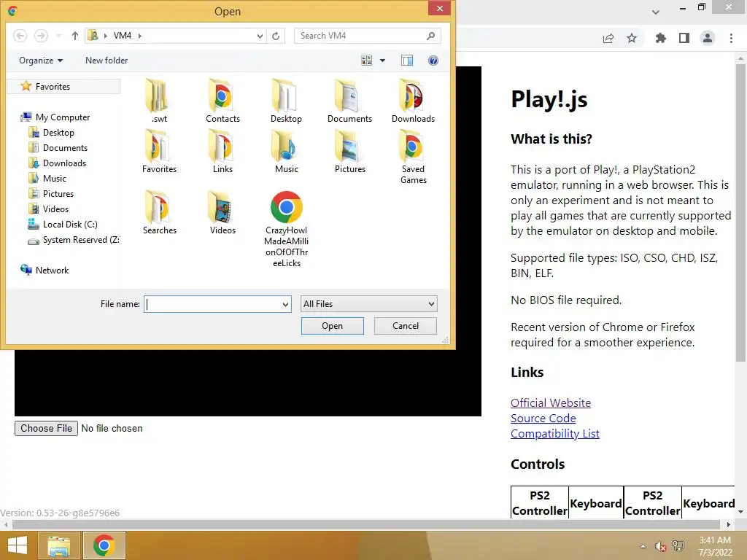Image resolution: width=747 pixels, height=560 pixels.
Task: Click the page vertical scrollbar
Action: pos(740,212)
